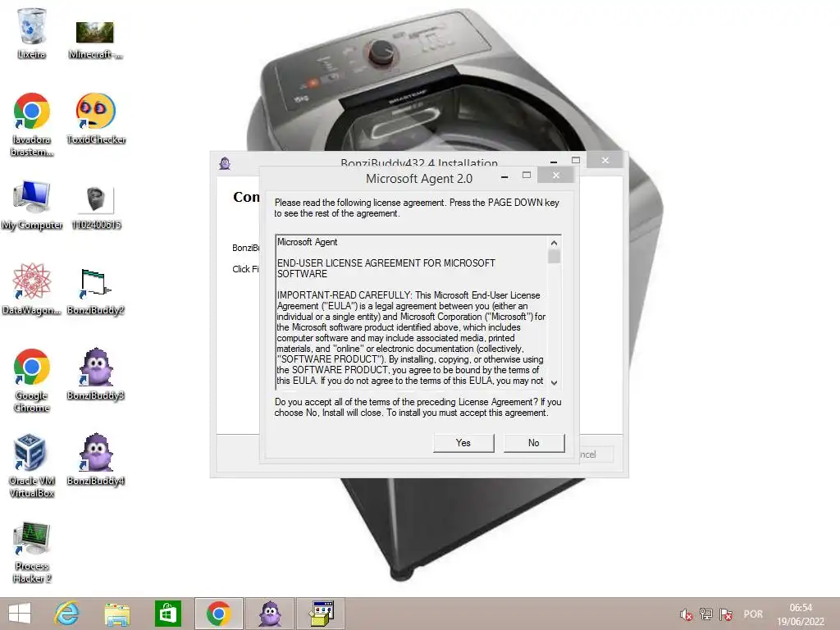Select the Process Hacker 2 shortcut
Screen dimensions: 840x630
click(x=32, y=552)
